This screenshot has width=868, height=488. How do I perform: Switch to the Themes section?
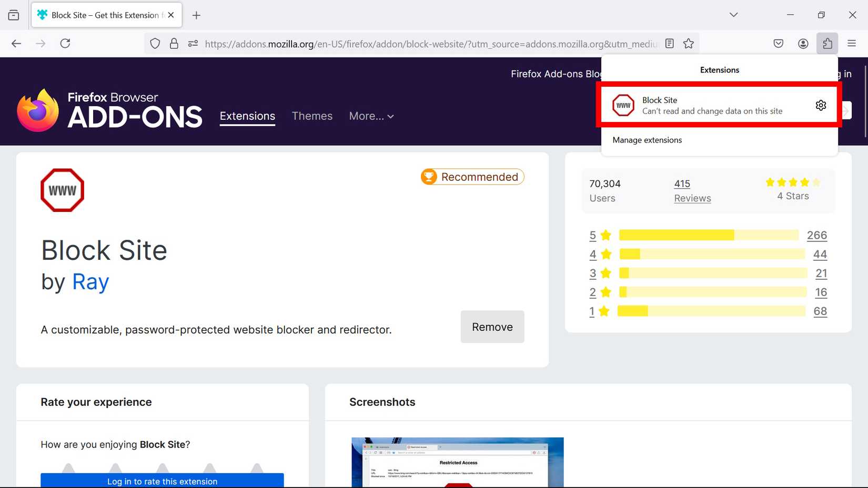pos(312,116)
